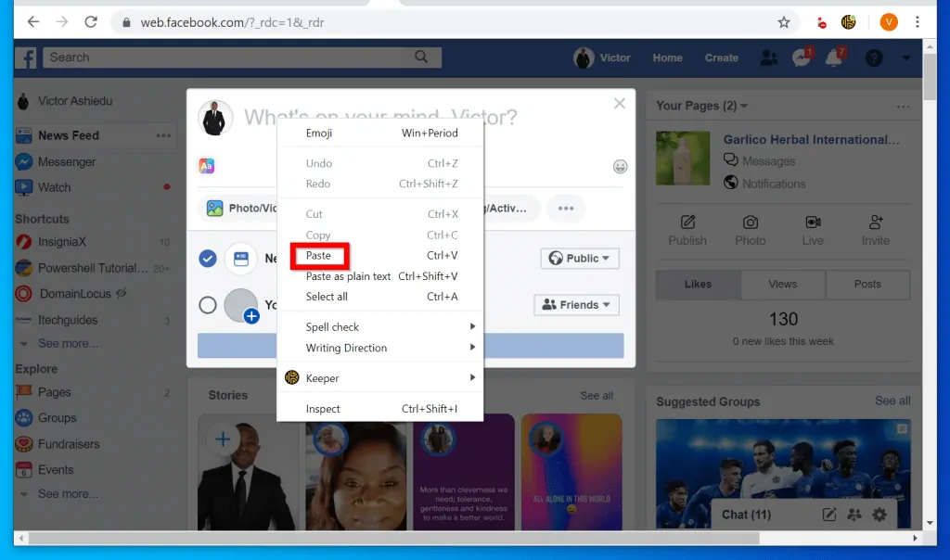Open Messenger from the top navigation bar
The image size is (950, 560).
pos(801,57)
